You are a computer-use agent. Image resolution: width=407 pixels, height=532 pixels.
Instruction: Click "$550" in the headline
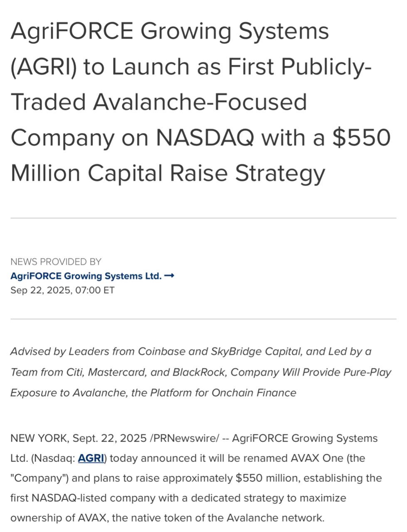[x=361, y=137]
